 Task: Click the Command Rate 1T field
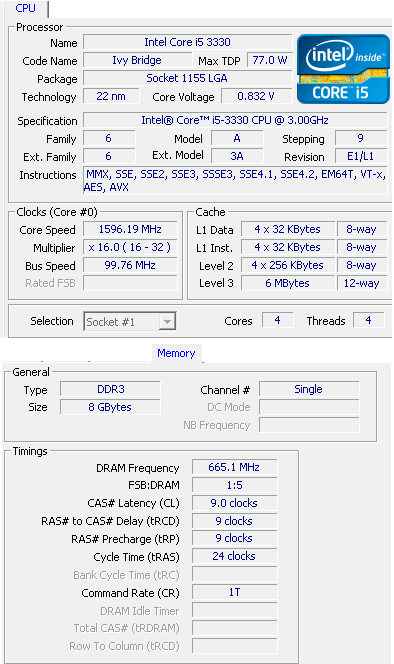[234, 592]
